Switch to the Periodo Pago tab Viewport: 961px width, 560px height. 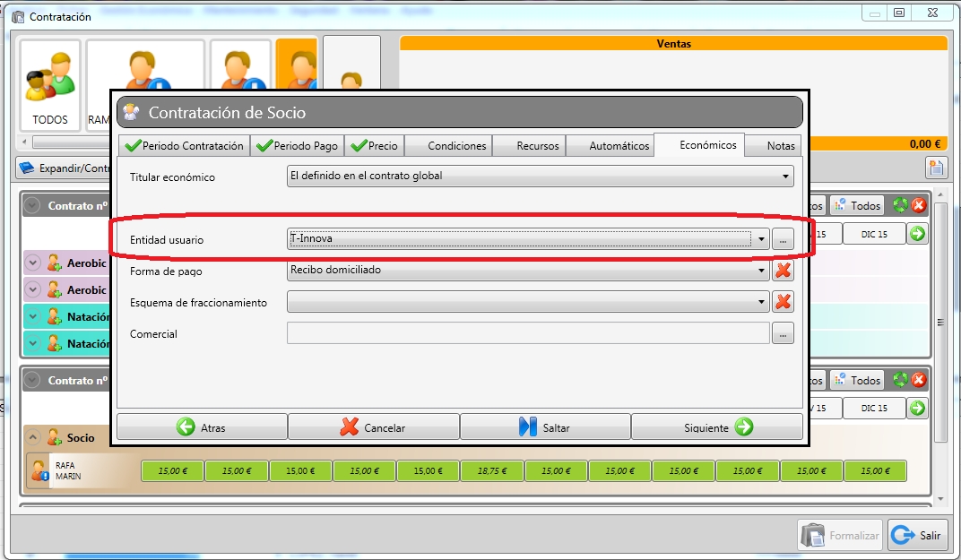298,146
